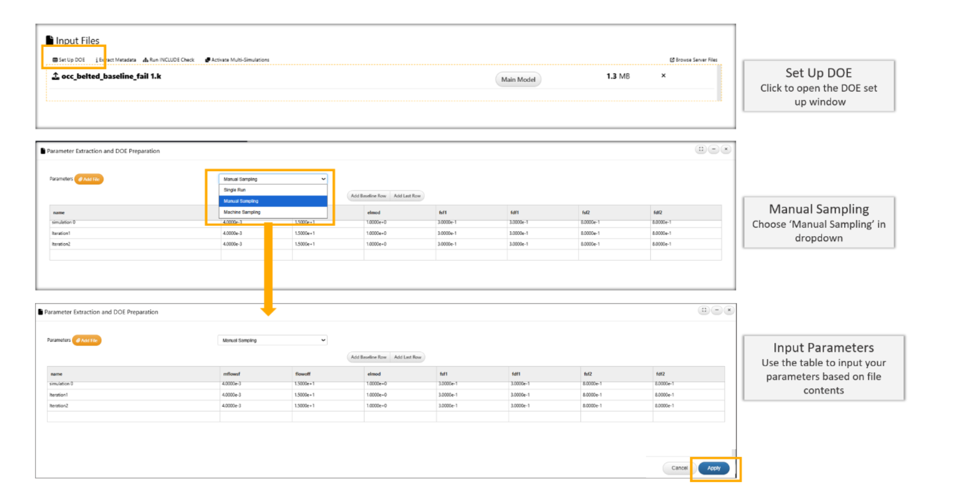Image resolution: width=980 pixels, height=493 pixels.
Task: Click orange Add File button in bottom dialog
Action: pyautogui.click(x=87, y=341)
